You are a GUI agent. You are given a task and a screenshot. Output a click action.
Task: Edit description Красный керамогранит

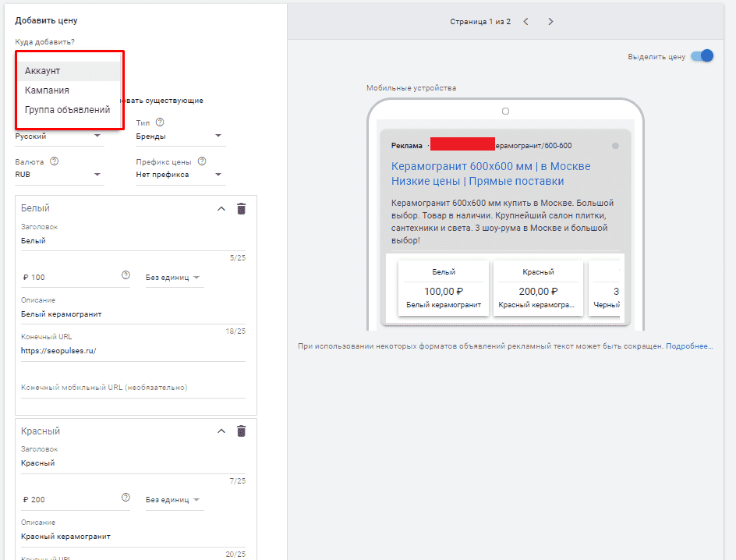(133, 537)
